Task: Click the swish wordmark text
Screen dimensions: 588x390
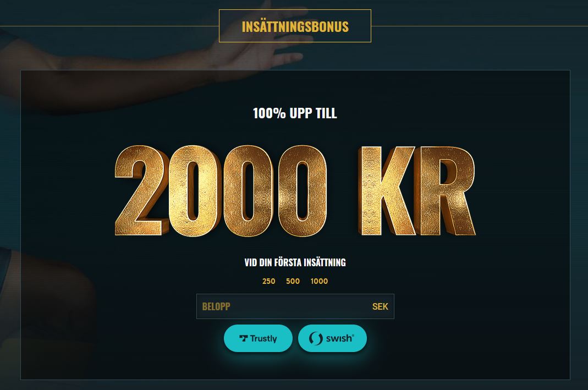Action: click(340, 339)
